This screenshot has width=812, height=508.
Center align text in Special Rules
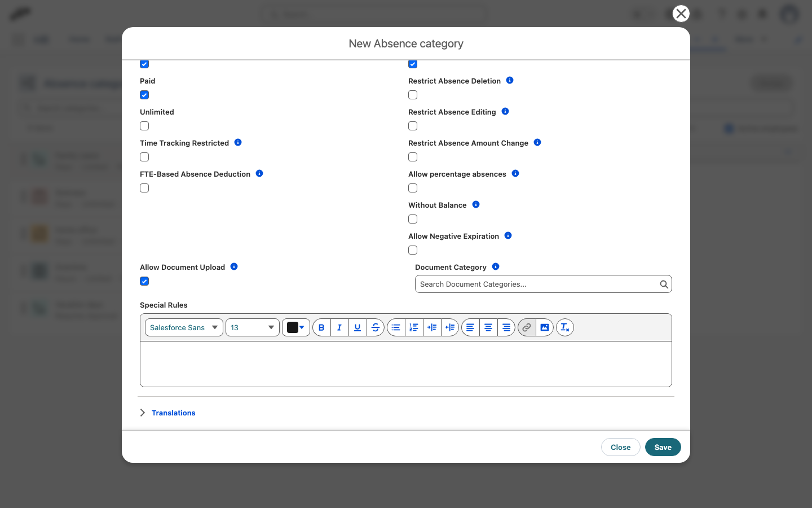pos(488,327)
